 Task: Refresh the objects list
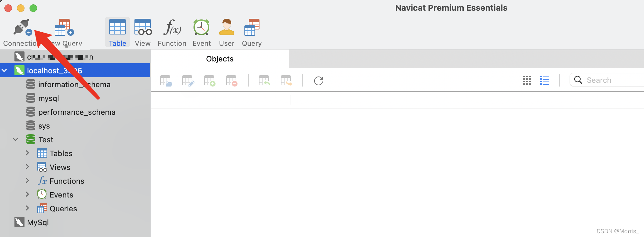click(x=319, y=81)
